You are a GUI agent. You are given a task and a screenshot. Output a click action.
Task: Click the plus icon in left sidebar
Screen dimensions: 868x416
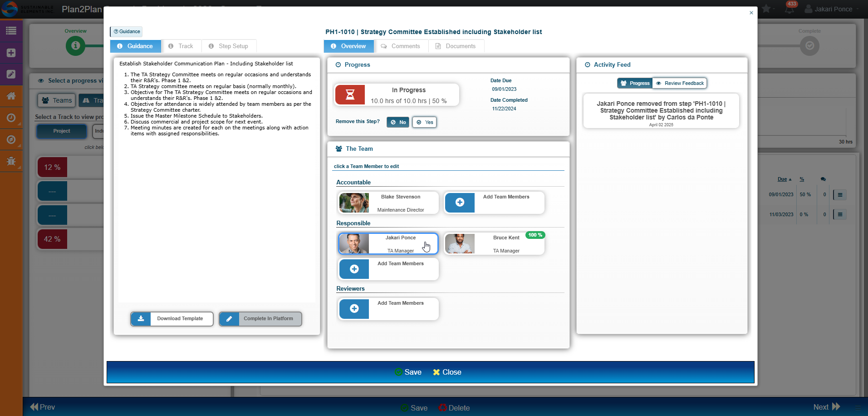click(11, 53)
